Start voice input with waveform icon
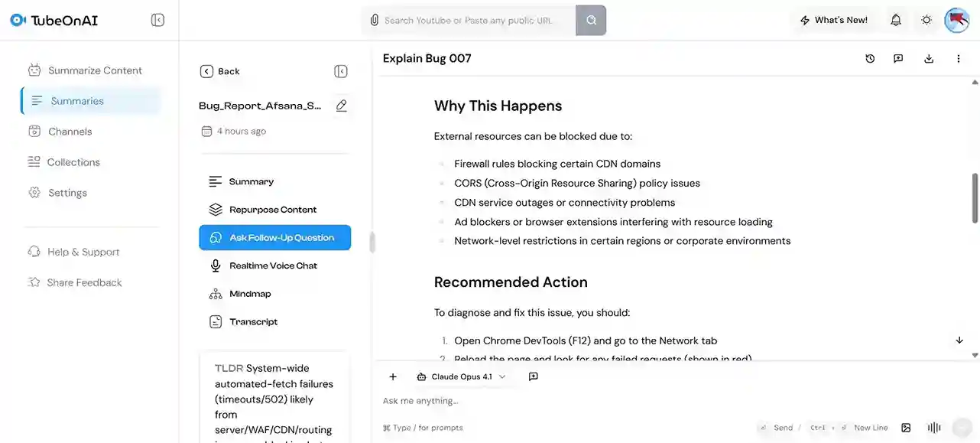Image resolution: width=980 pixels, height=443 pixels. point(933,428)
